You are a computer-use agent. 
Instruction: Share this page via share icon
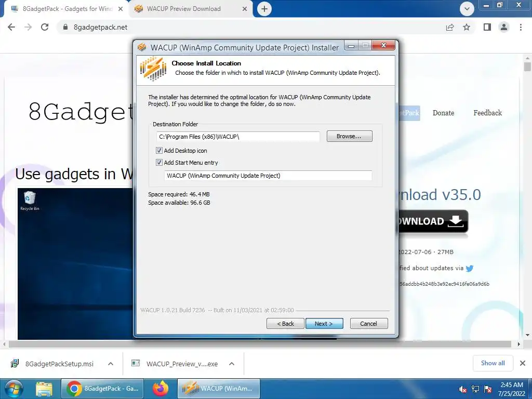450,27
